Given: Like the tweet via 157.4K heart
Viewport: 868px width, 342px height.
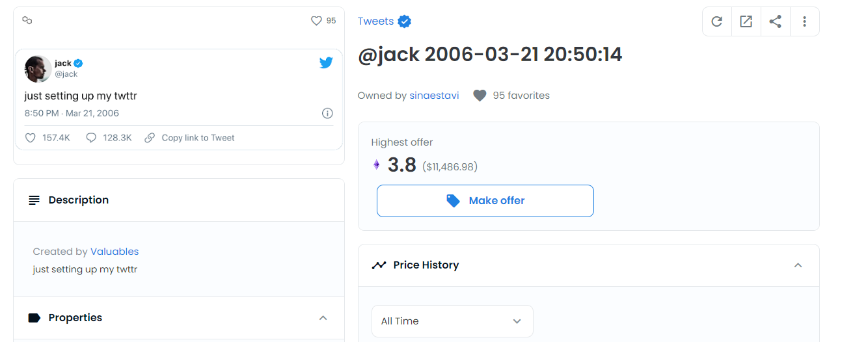Looking at the screenshot, I should click(30, 138).
